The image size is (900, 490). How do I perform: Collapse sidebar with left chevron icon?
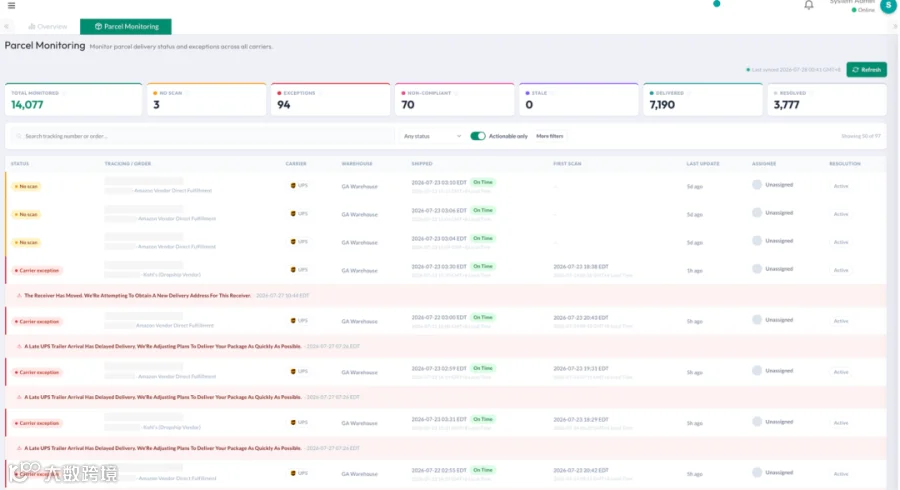coord(6,26)
